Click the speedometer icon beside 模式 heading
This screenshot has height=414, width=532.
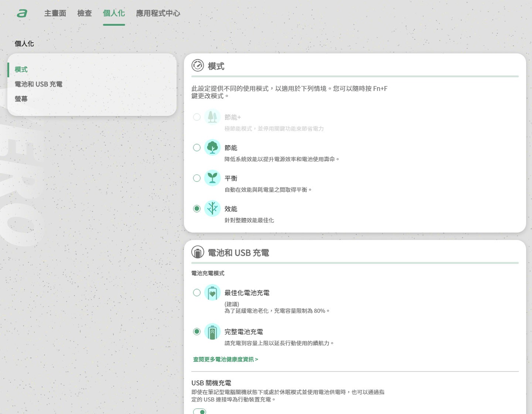pyautogui.click(x=198, y=65)
